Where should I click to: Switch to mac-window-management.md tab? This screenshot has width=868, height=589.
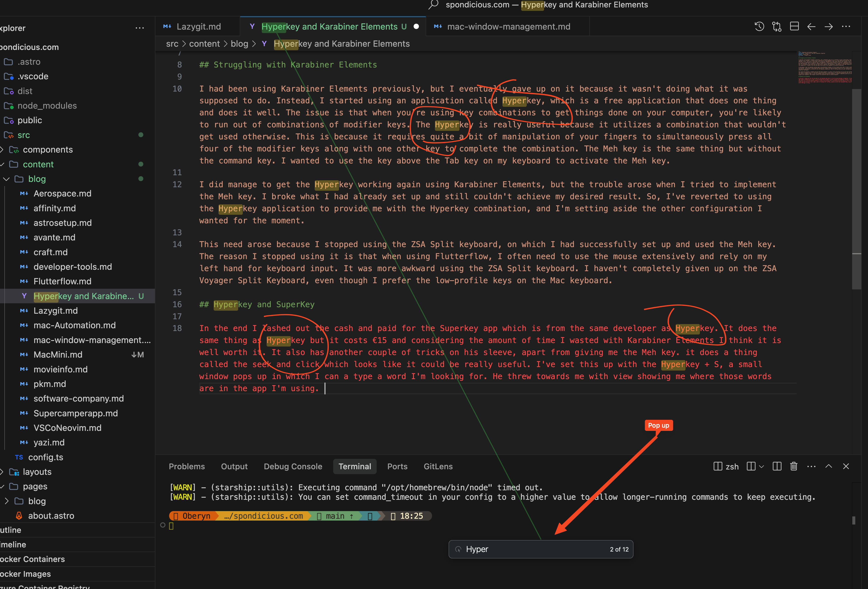coord(508,27)
